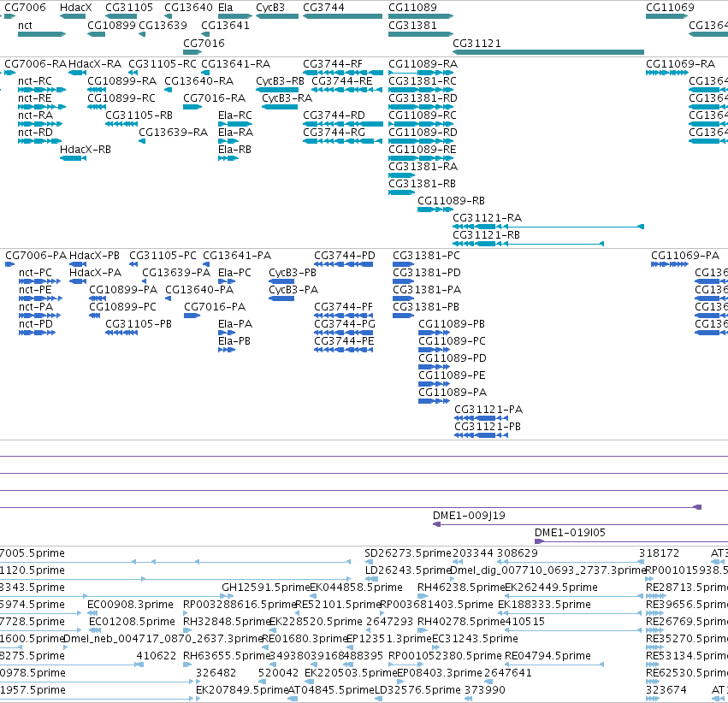Select EST EK188333.5prime
The width and height of the screenshot is (728, 703).
(x=571, y=613)
